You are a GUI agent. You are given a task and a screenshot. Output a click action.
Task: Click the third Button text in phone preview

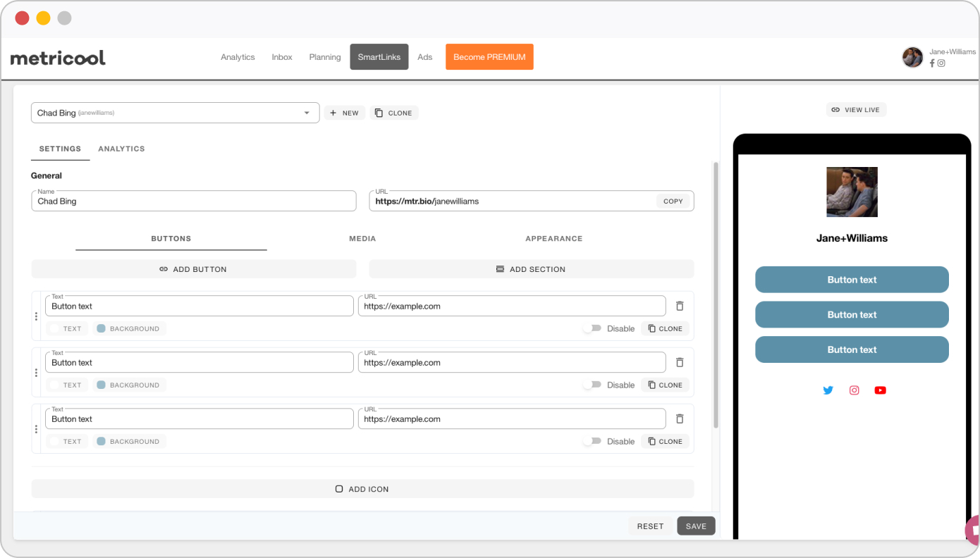[x=852, y=349]
